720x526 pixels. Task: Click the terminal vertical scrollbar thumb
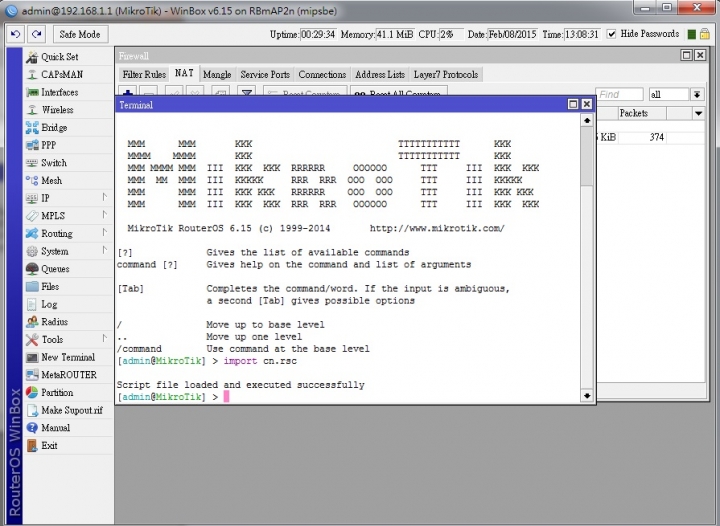click(x=586, y=156)
